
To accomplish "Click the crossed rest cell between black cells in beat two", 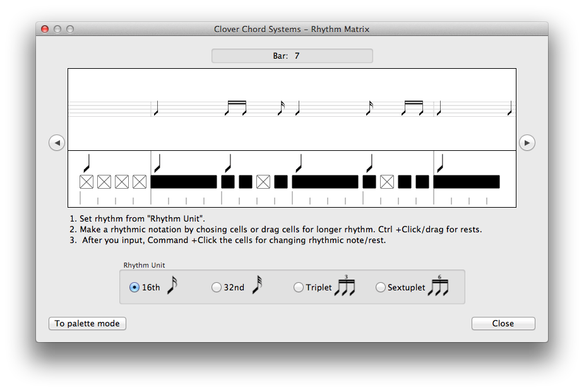I will coord(263,182).
